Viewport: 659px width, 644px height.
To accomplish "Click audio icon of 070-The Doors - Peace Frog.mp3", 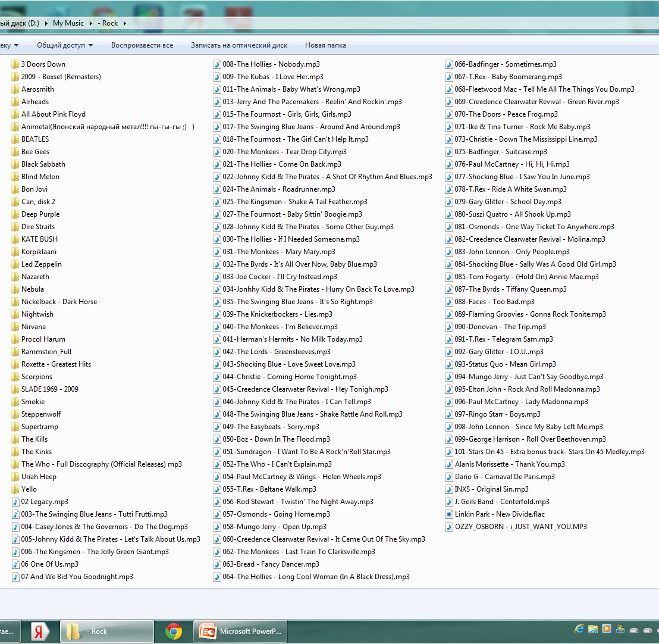I will pos(449,114).
